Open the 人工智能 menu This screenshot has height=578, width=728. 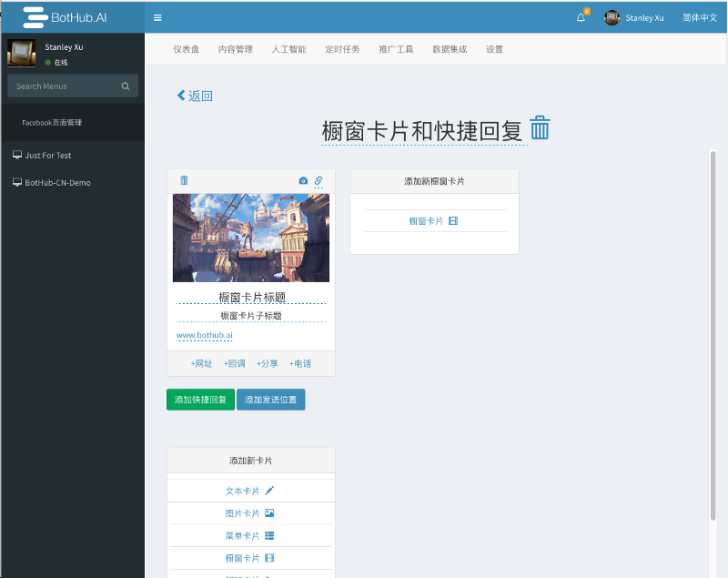[288, 49]
